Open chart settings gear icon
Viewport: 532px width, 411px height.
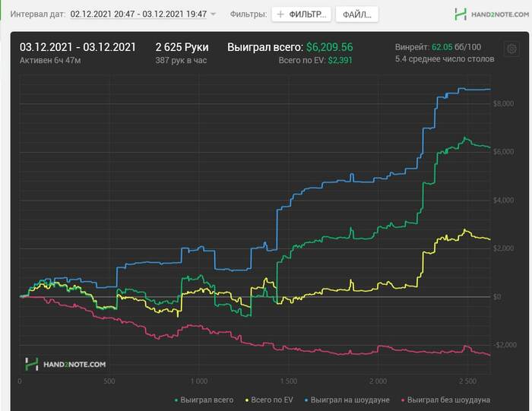[x=511, y=49]
